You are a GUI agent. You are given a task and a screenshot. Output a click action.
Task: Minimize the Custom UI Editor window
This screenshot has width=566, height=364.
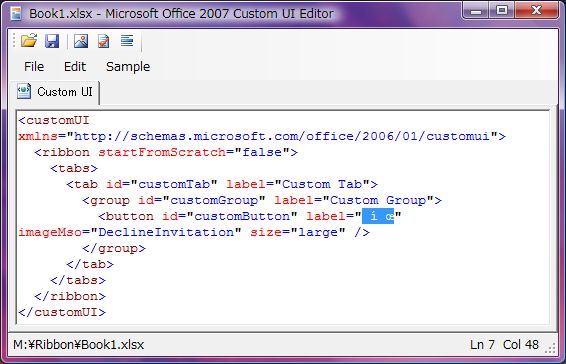[476, 11]
